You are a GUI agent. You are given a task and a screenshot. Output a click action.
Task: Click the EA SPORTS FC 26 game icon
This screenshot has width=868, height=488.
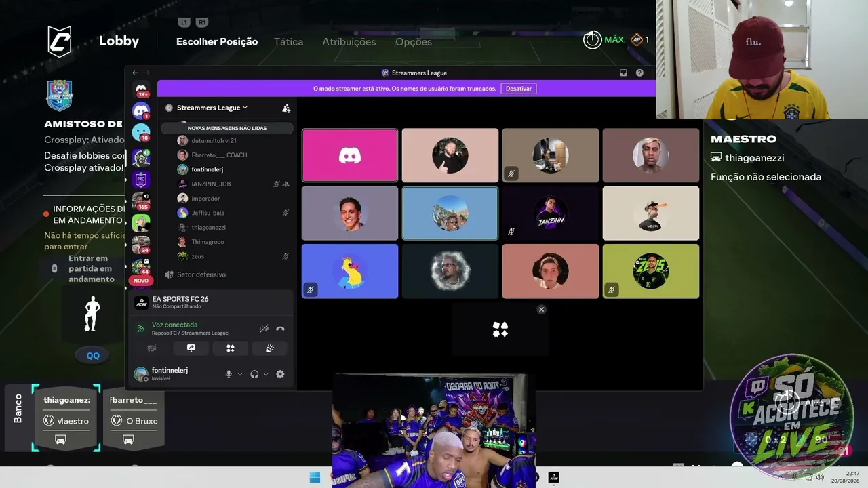[141, 302]
